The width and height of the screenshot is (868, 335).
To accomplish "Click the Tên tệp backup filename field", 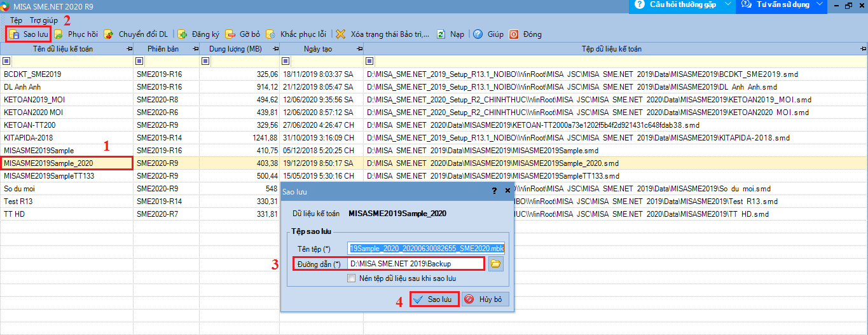I will [426, 249].
